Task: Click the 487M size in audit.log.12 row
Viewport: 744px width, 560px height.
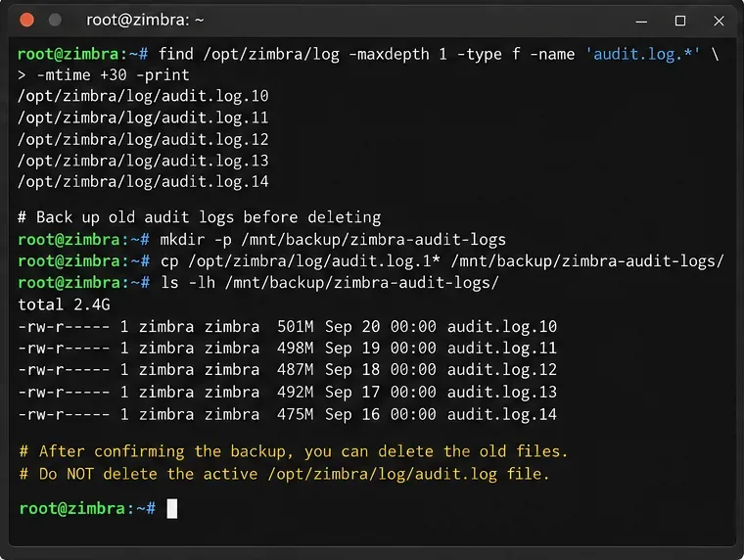Action: [295, 370]
